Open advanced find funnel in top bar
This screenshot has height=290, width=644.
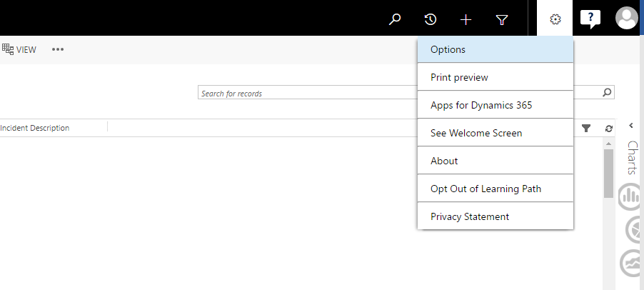pyautogui.click(x=502, y=20)
